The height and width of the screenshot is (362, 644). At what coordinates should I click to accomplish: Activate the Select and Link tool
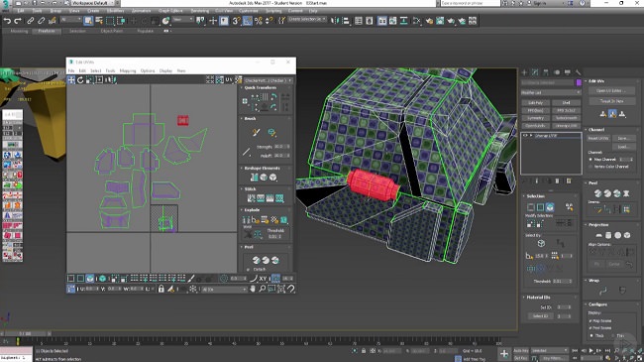pyautogui.click(x=31, y=21)
